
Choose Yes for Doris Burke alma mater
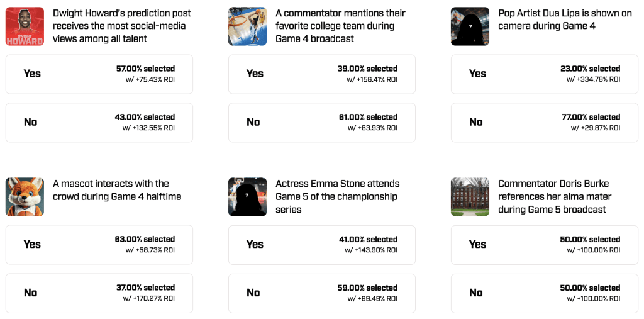(x=545, y=245)
